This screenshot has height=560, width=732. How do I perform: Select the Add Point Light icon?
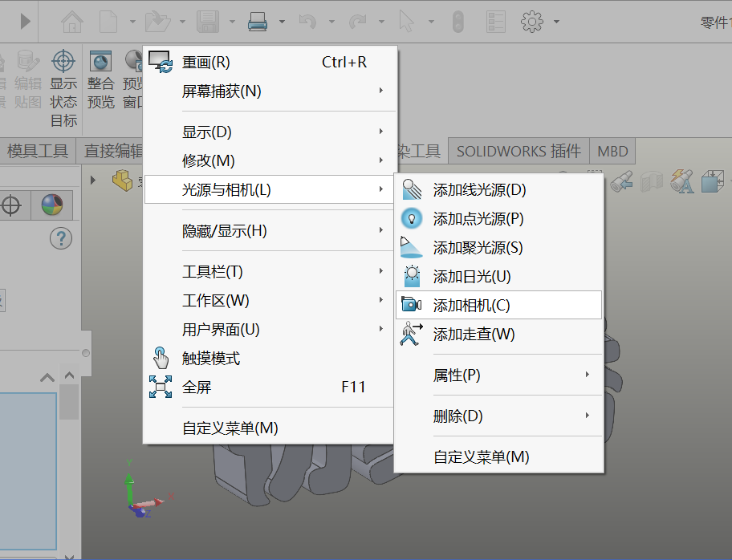pyautogui.click(x=413, y=218)
